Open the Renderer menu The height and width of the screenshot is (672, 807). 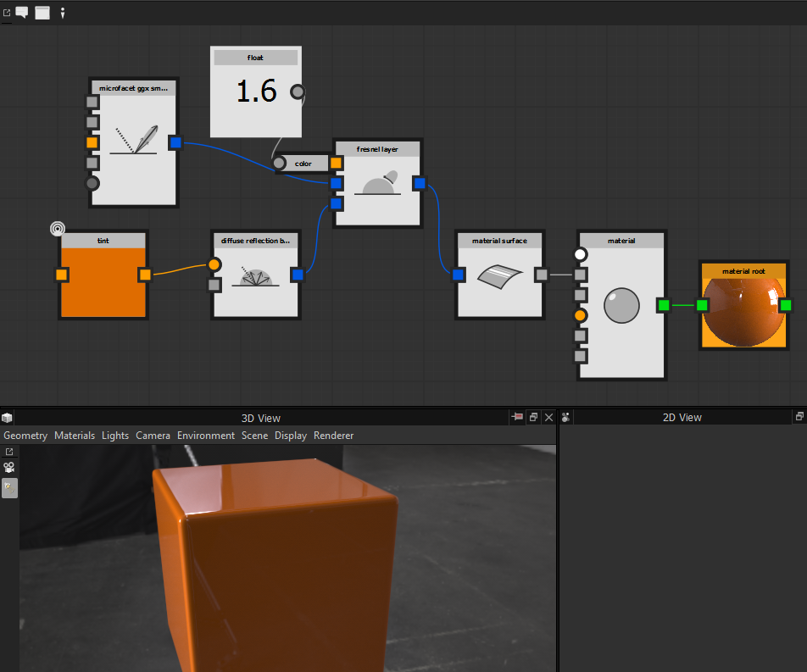(x=333, y=435)
